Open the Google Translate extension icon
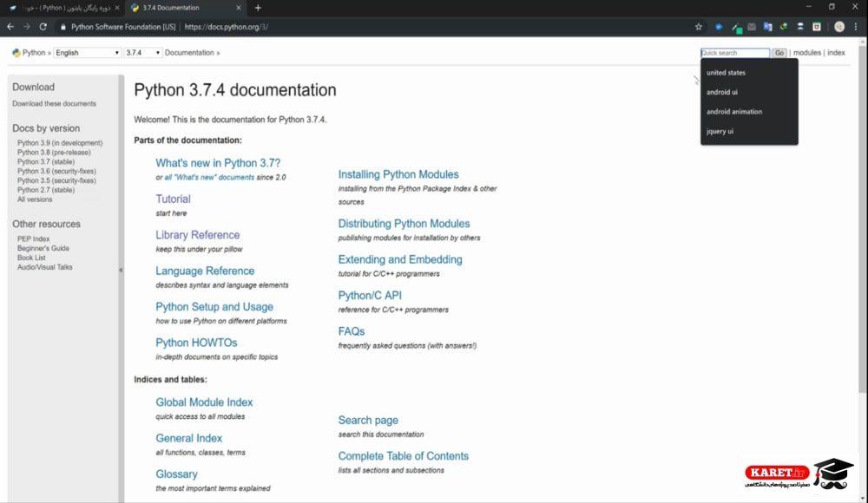Screen dimensions: 868x503 click(x=768, y=27)
